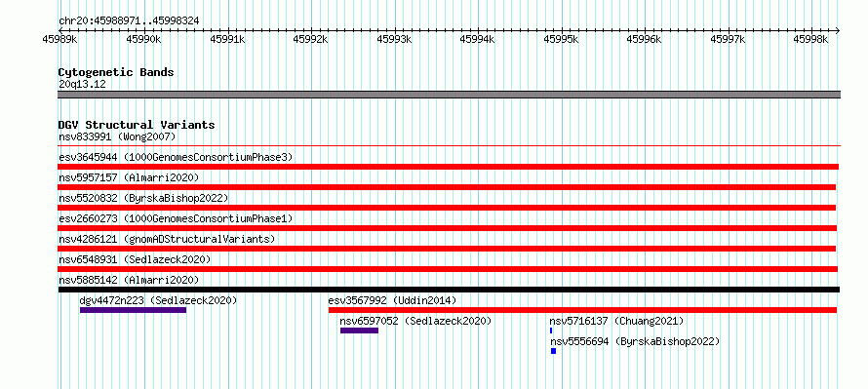Open variant esv3645944 (1000GenomesConsortiumPhase3) label
Screen dimensions: 868x389
point(176,157)
